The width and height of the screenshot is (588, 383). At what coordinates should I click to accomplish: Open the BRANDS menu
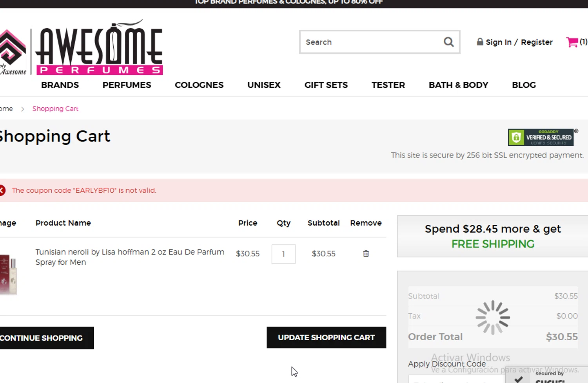coord(60,85)
